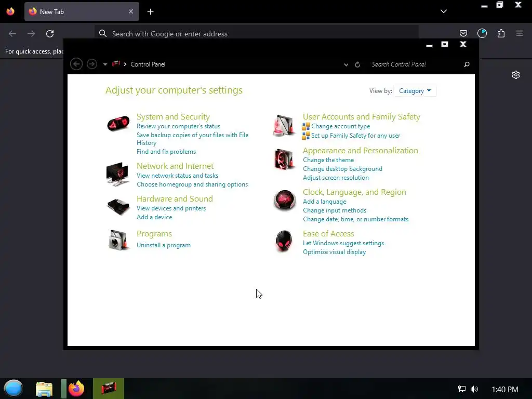Close the New Tab in Firefox
The image size is (532, 399).
131,11
